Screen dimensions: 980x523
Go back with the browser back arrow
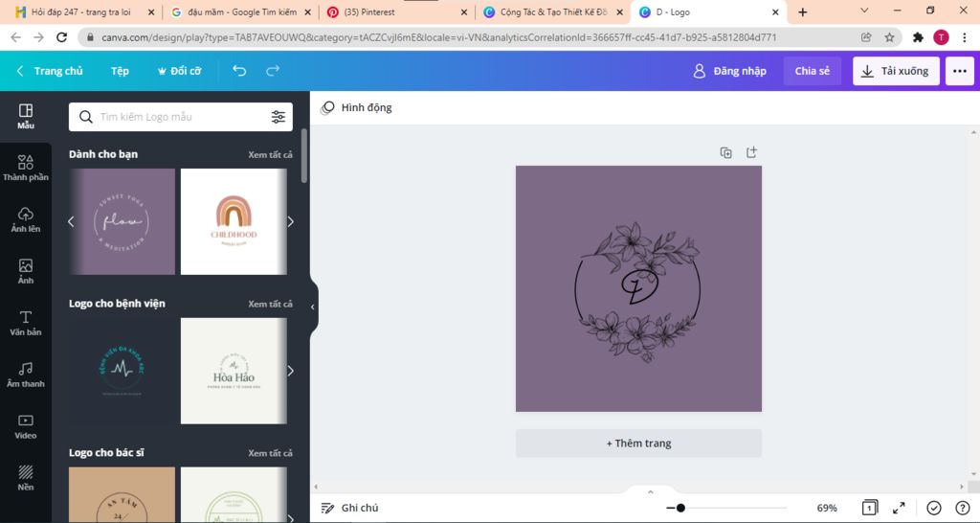tap(15, 37)
